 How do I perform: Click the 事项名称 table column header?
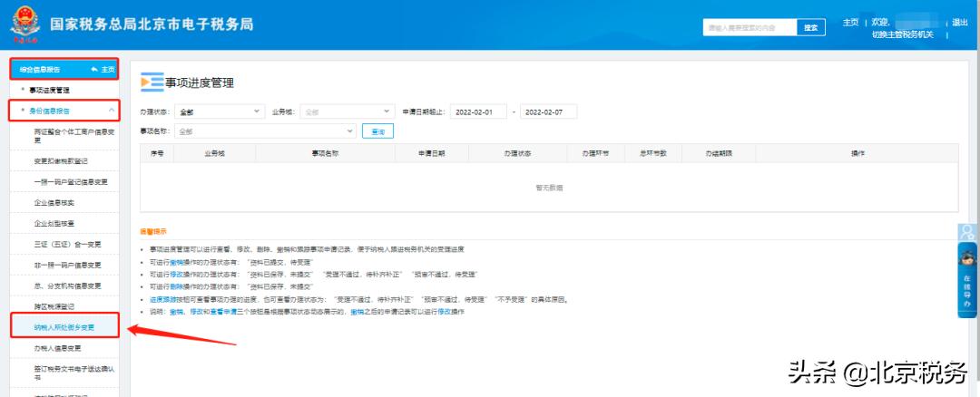click(325, 153)
